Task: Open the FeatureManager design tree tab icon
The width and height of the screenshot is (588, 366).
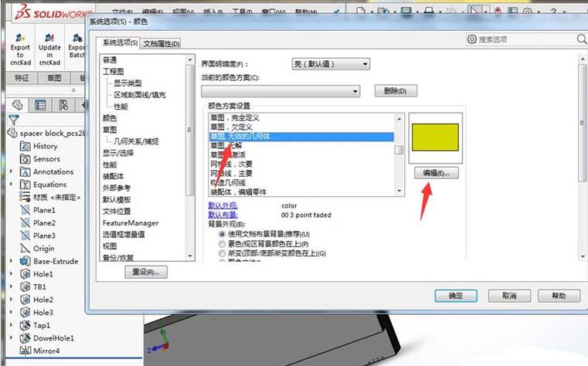Action: coord(17,105)
